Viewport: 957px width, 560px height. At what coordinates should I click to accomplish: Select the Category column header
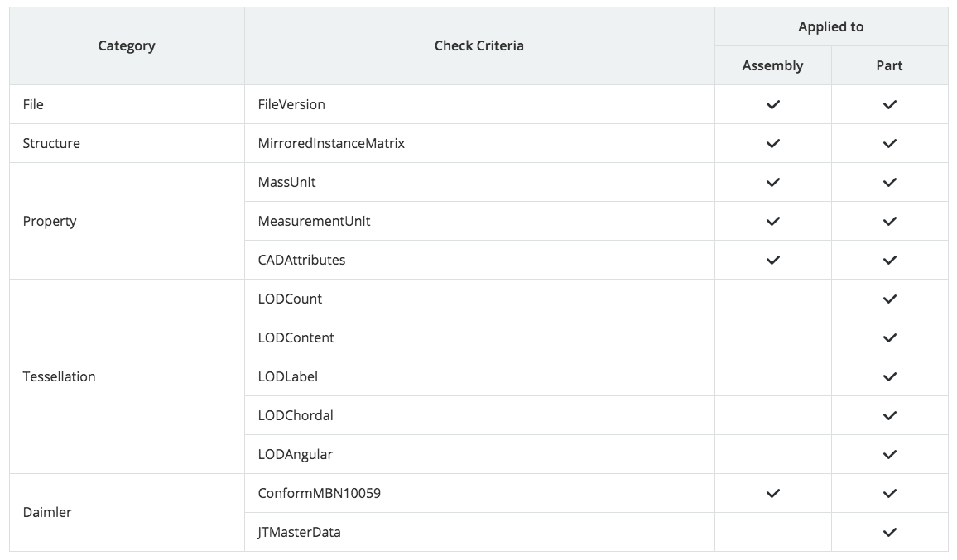pyautogui.click(x=127, y=45)
